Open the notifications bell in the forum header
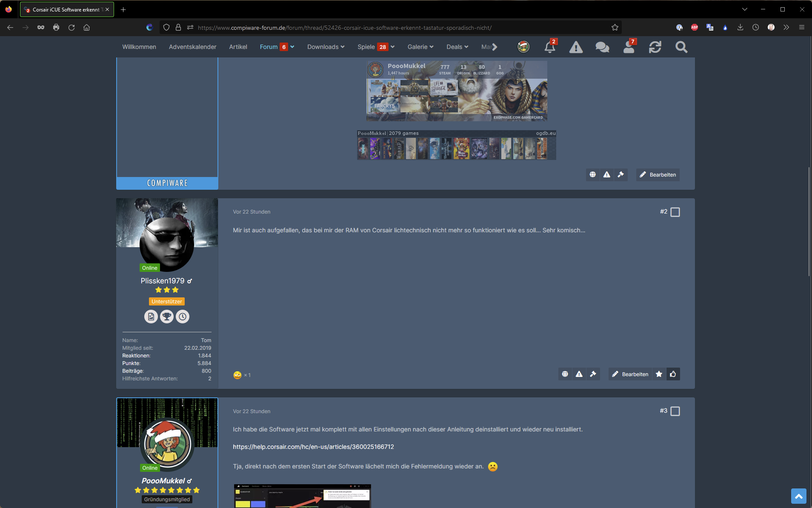 click(550, 47)
